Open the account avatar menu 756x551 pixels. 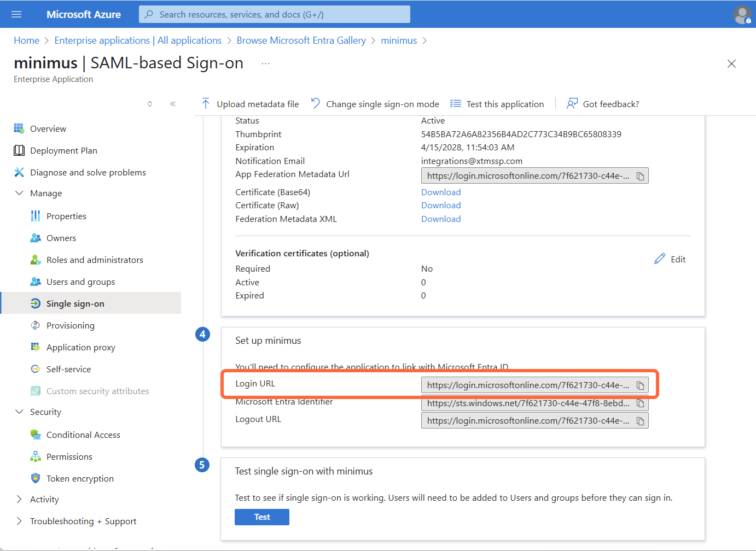pos(741,14)
